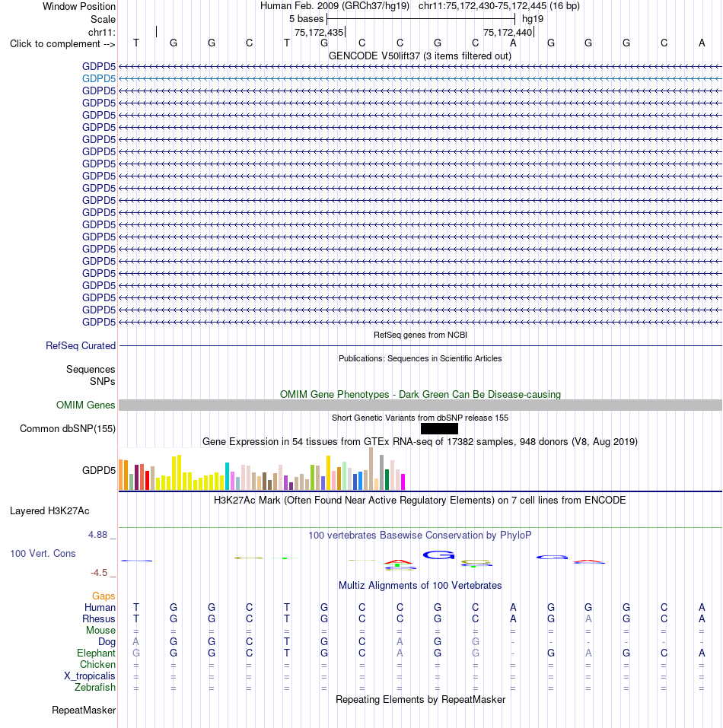Viewport: 723px width, 728px height.
Task: Click the SNPs track label
Action: click(103, 382)
